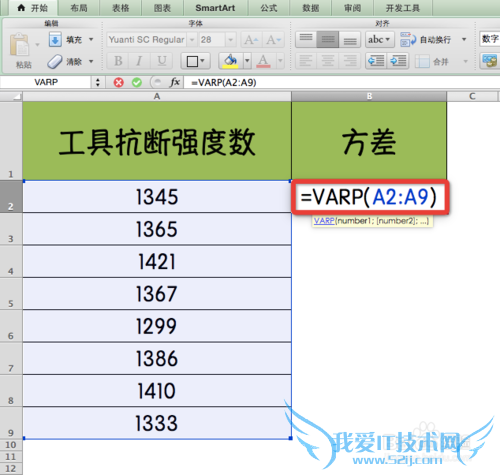Click the increase indent icon

click(x=398, y=61)
